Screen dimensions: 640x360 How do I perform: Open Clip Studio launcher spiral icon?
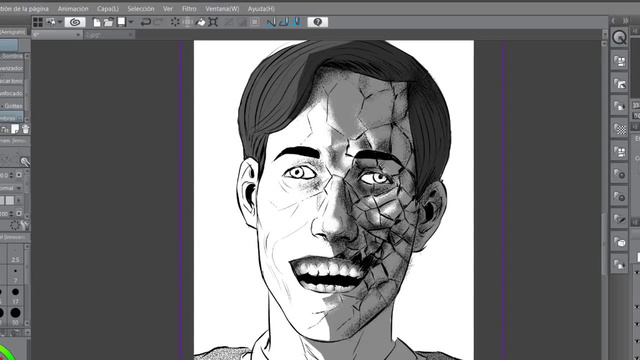click(x=75, y=22)
